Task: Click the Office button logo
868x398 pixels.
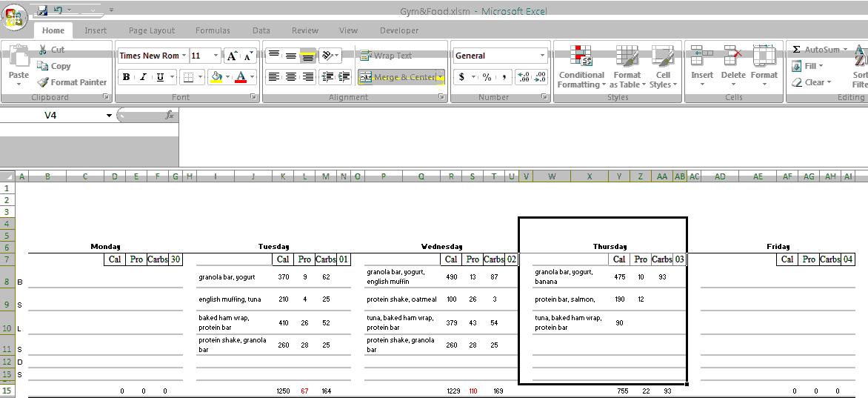Action: pyautogui.click(x=15, y=16)
